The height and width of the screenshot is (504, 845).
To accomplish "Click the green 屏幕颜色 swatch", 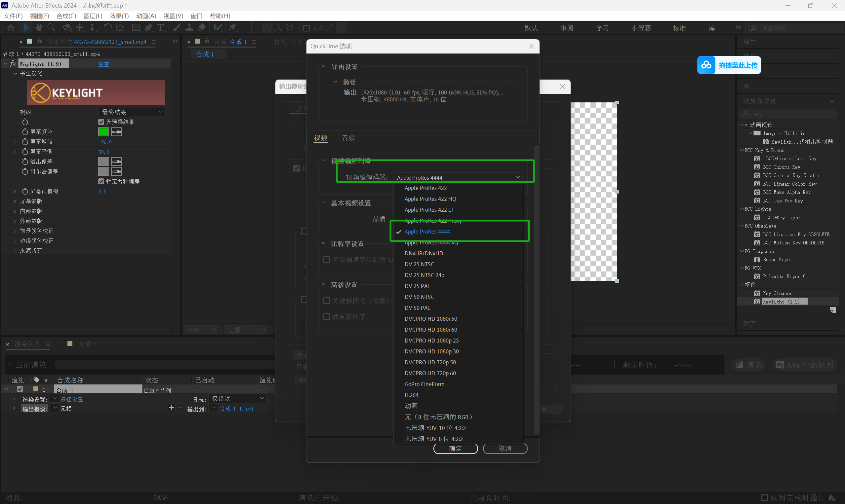I will (x=103, y=132).
